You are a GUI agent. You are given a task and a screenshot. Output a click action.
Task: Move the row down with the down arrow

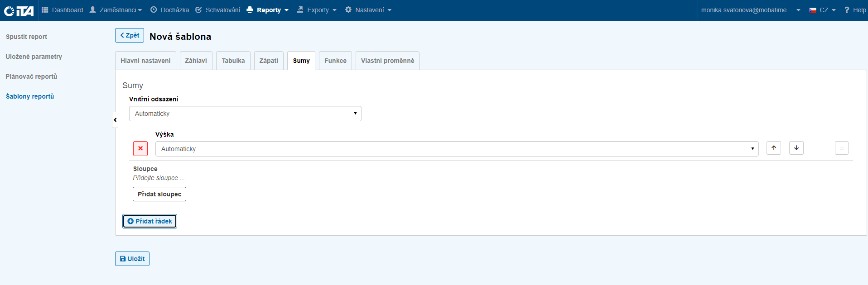(796, 148)
